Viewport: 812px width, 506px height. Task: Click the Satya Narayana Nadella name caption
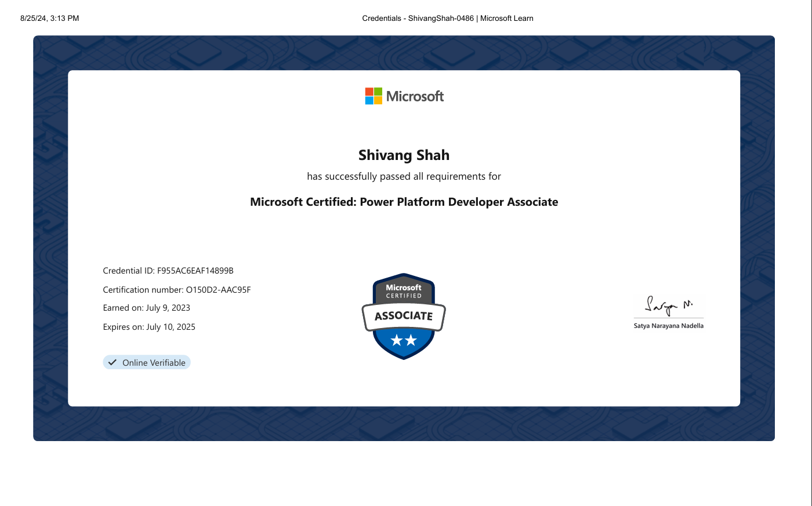coord(669,326)
